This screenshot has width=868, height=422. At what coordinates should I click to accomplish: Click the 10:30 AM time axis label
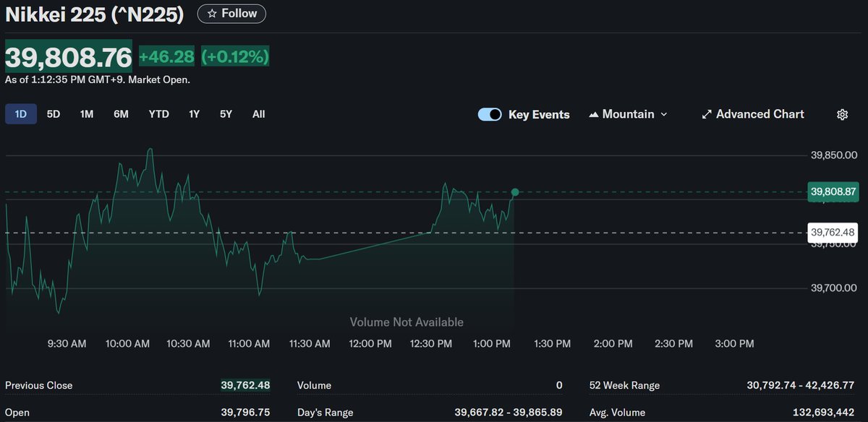189,344
